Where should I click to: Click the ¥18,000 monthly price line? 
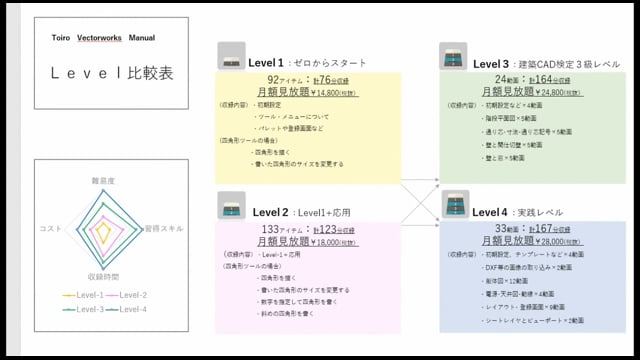coord(308,241)
